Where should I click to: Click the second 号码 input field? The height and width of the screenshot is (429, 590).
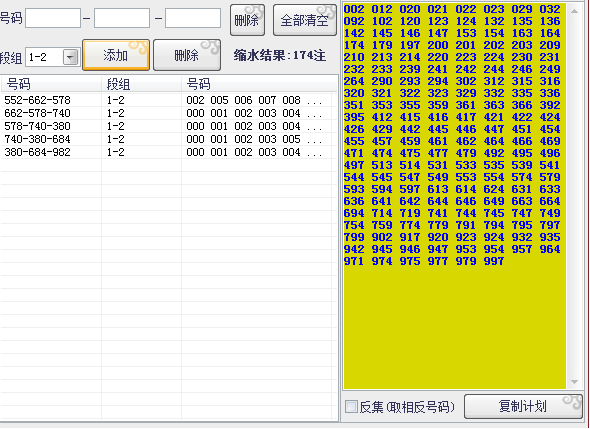(122, 18)
